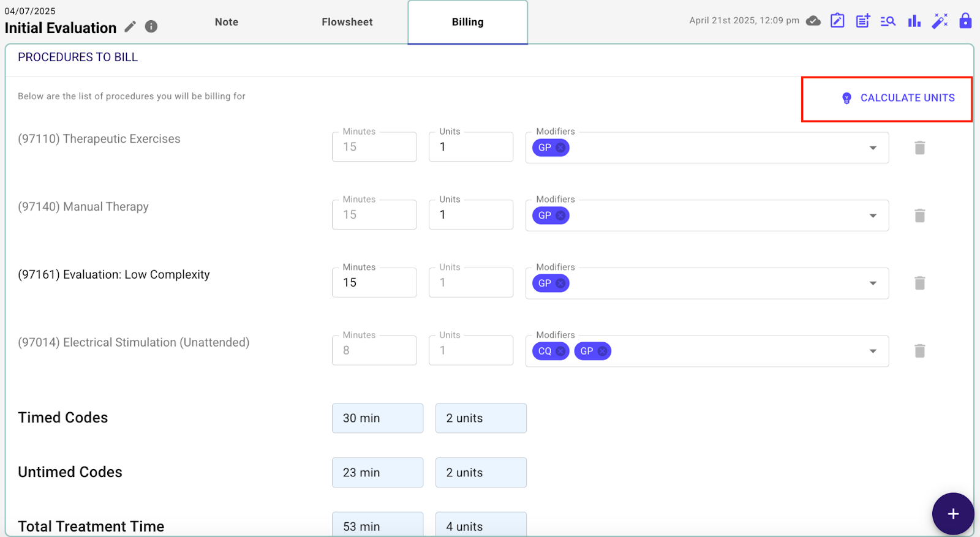Delete the Electrical Stimulation procedure row

pos(919,351)
